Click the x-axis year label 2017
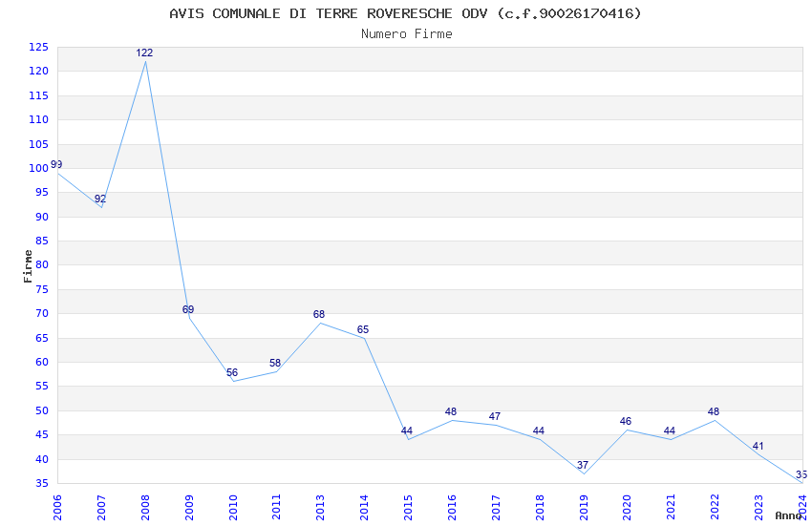The width and height of the screenshot is (812, 525). pyautogui.click(x=496, y=508)
